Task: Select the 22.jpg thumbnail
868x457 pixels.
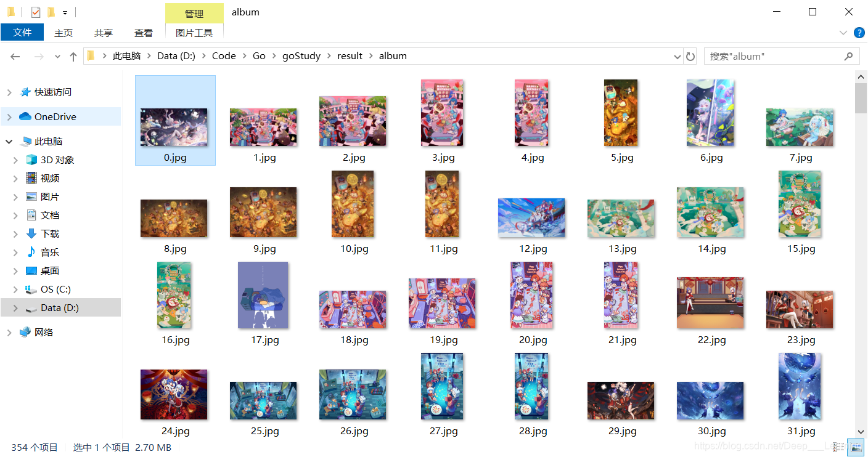Action: pos(710,302)
